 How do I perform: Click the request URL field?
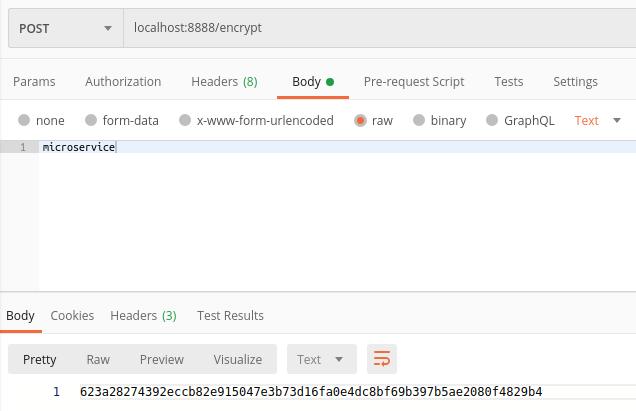pos(380,28)
